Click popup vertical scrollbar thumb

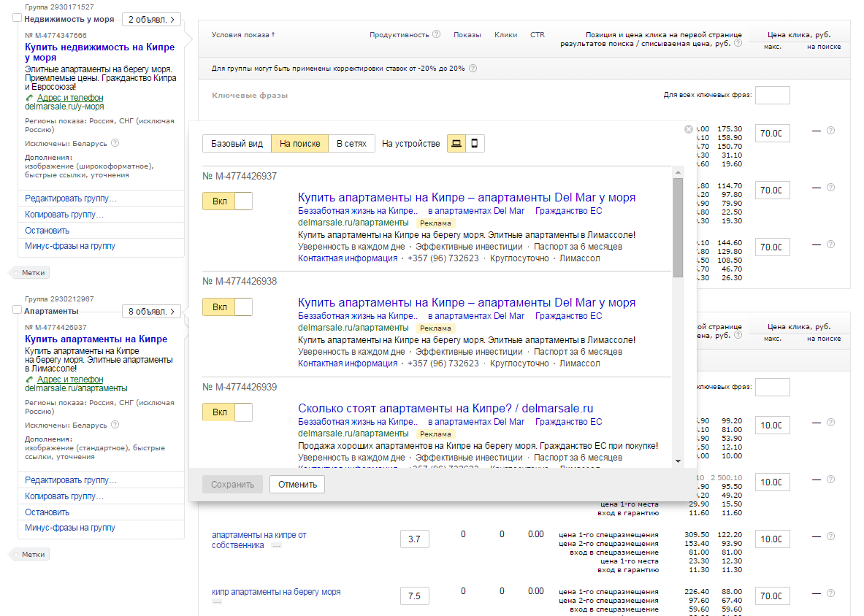pos(678,228)
